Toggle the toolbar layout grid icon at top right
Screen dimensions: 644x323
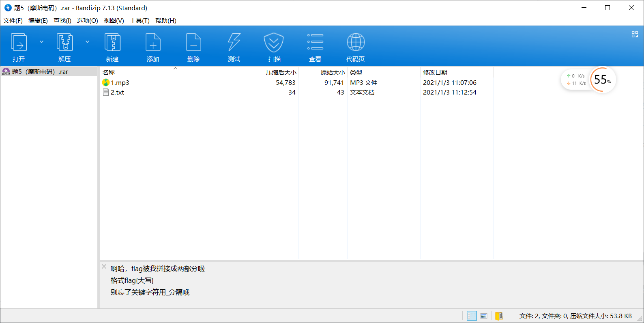pyautogui.click(x=635, y=34)
